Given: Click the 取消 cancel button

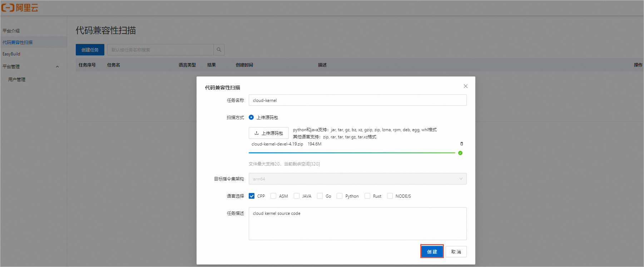Looking at the screenshot, I should pyautogui.click(x=456, y=252).
